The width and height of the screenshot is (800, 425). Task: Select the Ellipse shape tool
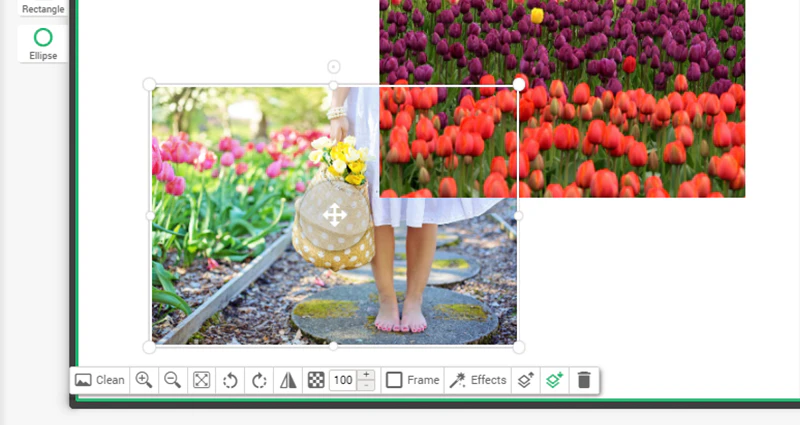pos(43,44)
